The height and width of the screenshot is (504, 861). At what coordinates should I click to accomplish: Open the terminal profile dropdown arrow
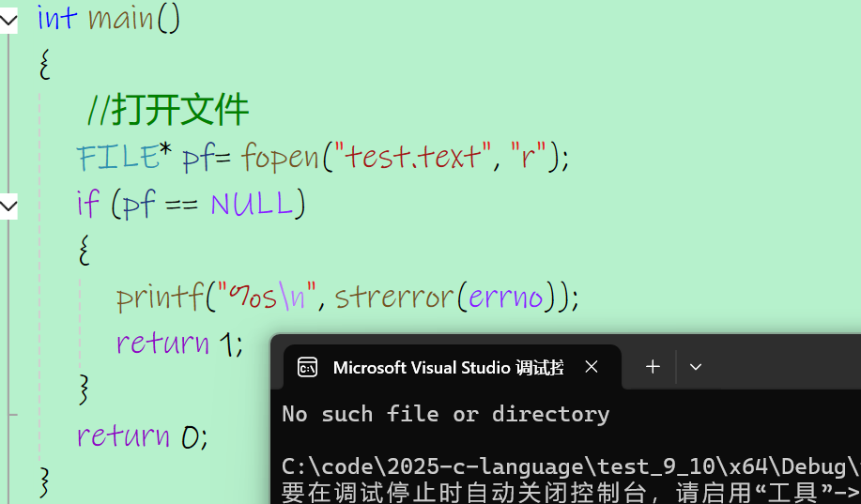tap(695, 367)
